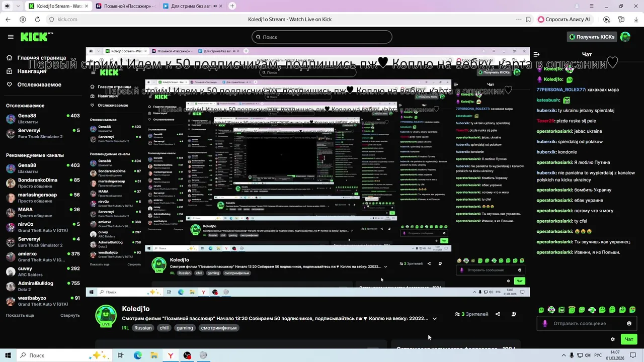Screen dimensions: 644x362
Task: Click follow user icon beside share
Action: 514,314
